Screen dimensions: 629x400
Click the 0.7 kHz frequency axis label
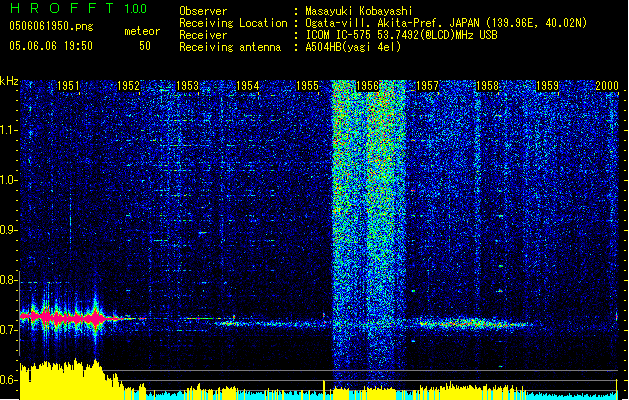[9, 330]
